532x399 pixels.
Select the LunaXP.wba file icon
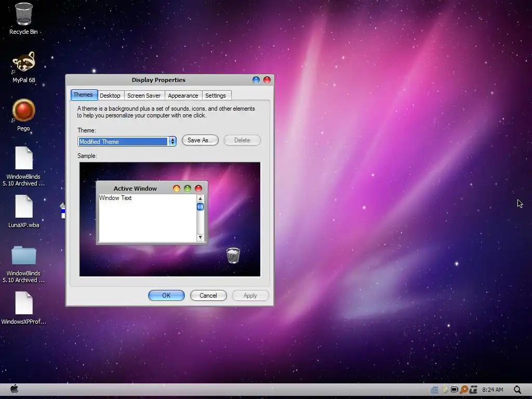tap(24, 207)
